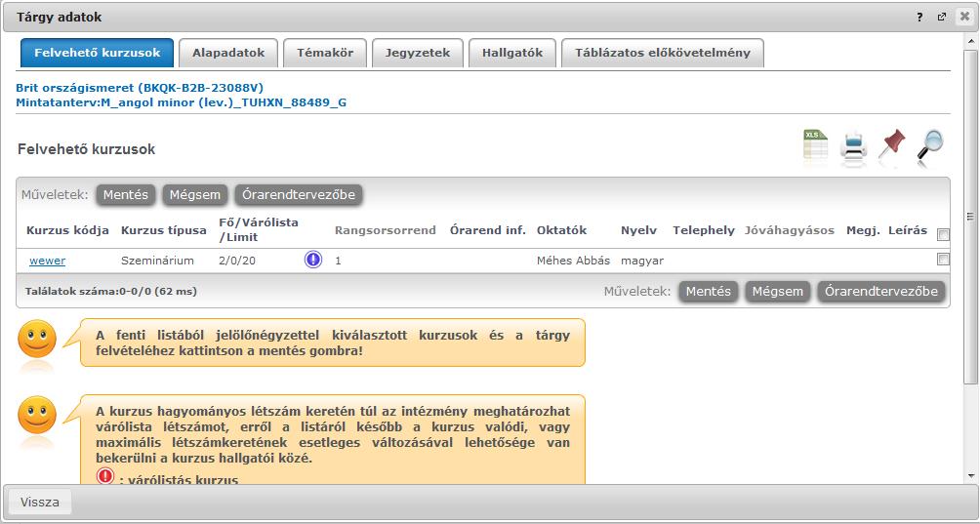
Task: Click the bottom Mentés button
Action: [708, 291]
